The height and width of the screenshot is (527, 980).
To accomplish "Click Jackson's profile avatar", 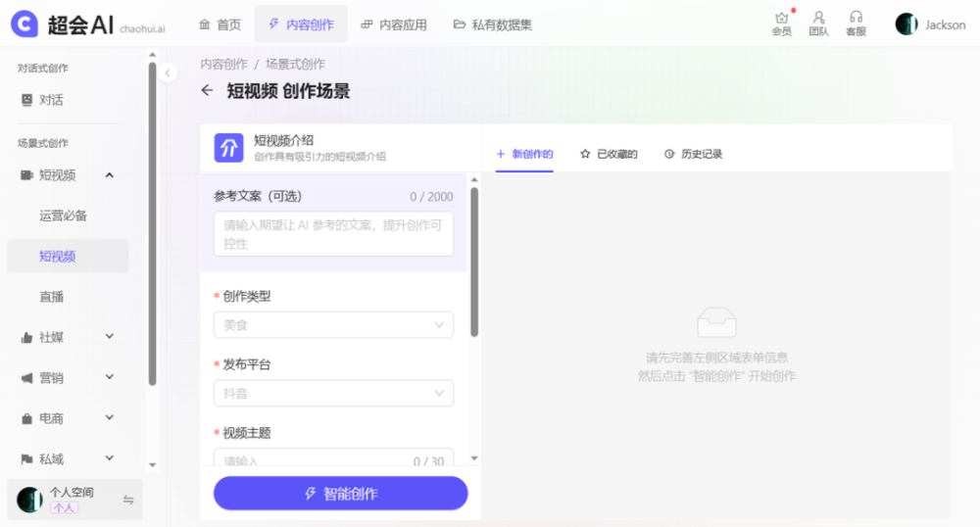I will point(906,24).
